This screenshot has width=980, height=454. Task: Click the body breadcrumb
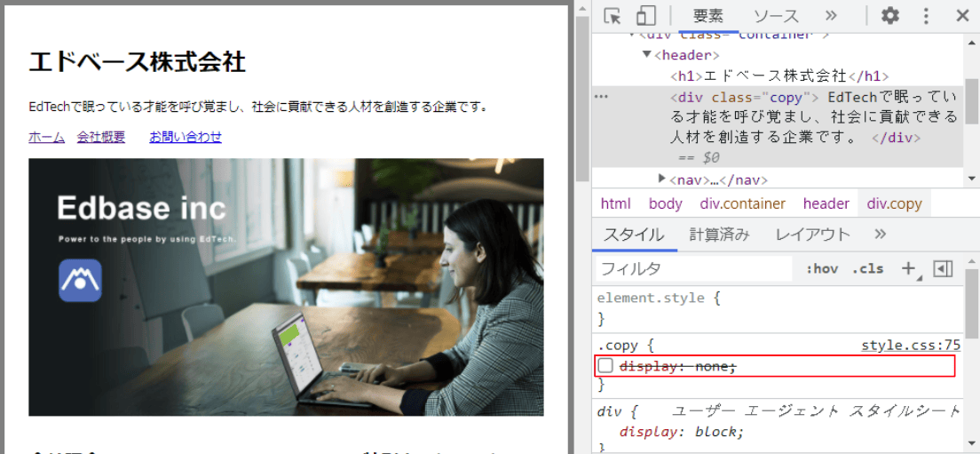666,203
